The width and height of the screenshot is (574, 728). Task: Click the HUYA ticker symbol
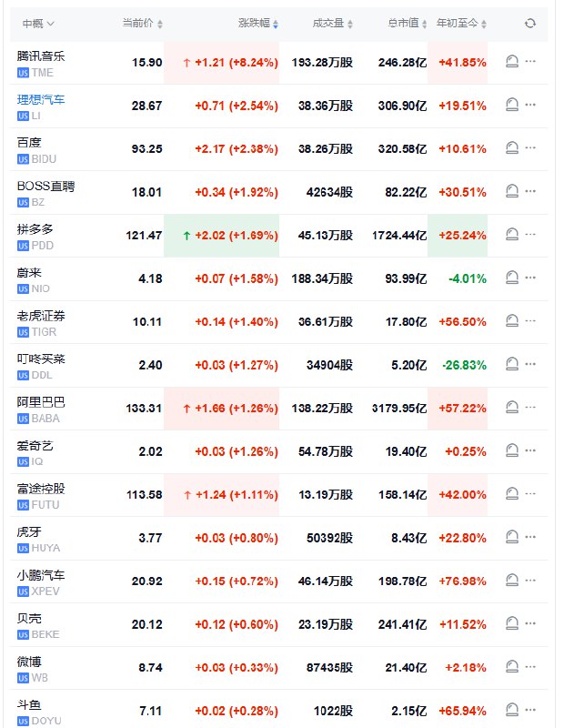(x=45, y=549)
